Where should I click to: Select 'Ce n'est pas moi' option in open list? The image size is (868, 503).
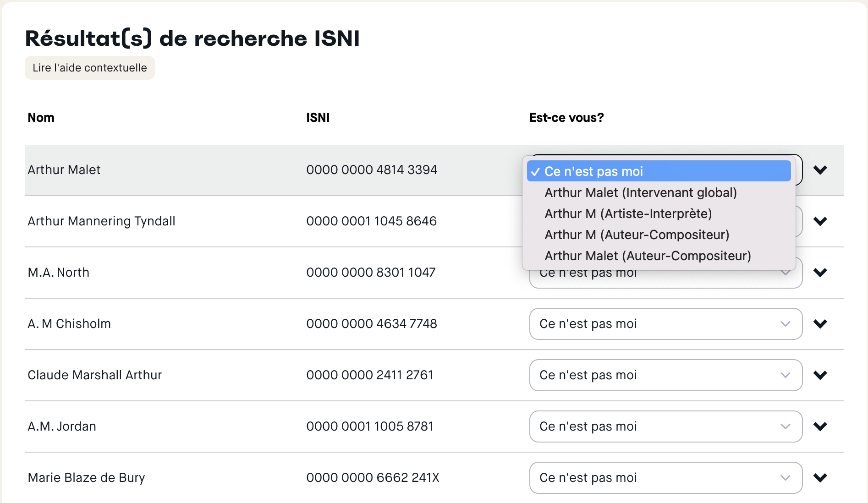click(x=659, y=171)
